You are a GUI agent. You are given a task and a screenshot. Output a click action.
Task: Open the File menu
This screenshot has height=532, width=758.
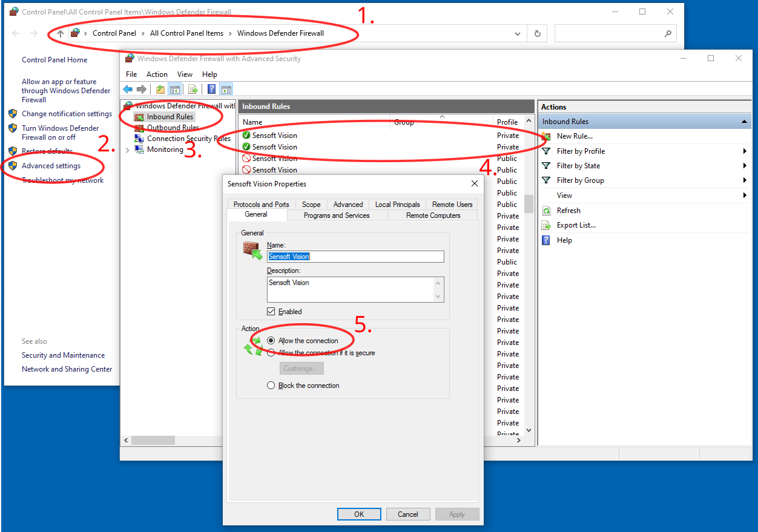pyautogui.click(x=131, y=74)
